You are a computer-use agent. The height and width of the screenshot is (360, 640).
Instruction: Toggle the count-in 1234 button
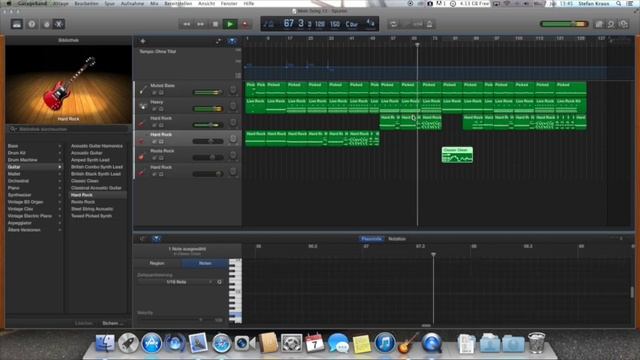point(418,24)
